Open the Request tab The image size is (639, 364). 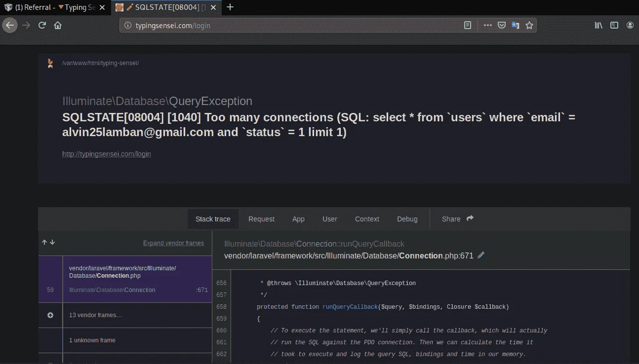pos(261,219)
